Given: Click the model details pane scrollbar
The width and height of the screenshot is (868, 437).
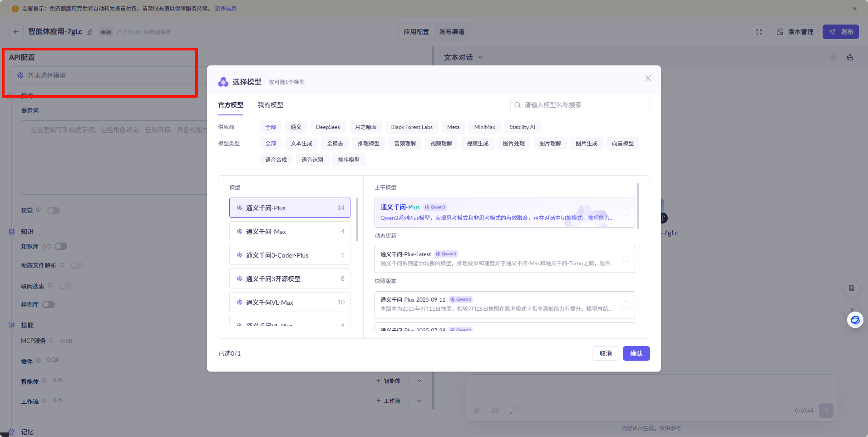Looking at the screenshot, I should pos(638,205).
